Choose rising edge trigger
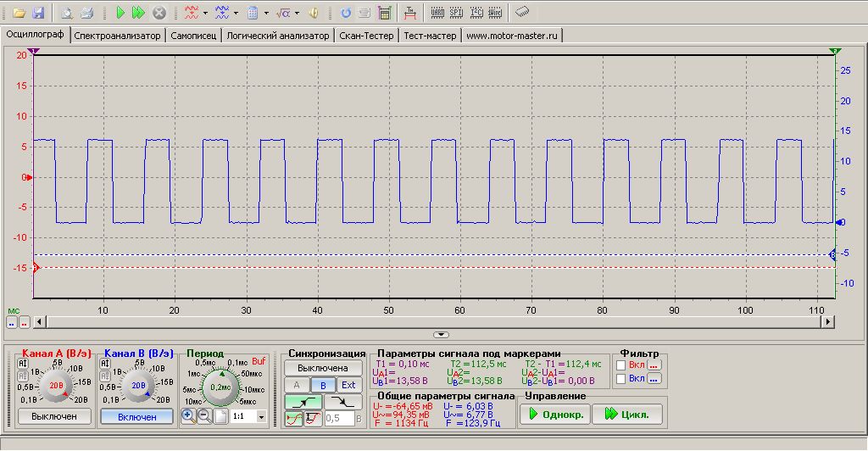Screen dimensions: 868x451 (x=303, y=402)
